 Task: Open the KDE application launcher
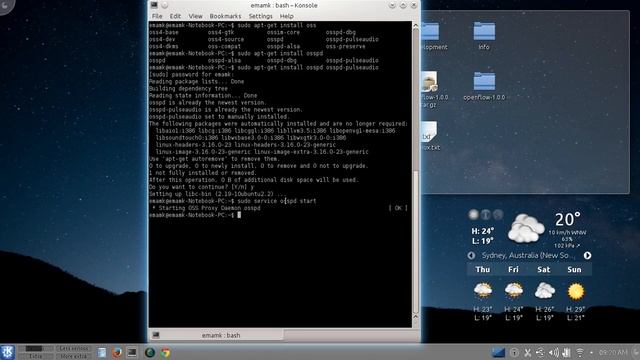click(x=7, y=352)
